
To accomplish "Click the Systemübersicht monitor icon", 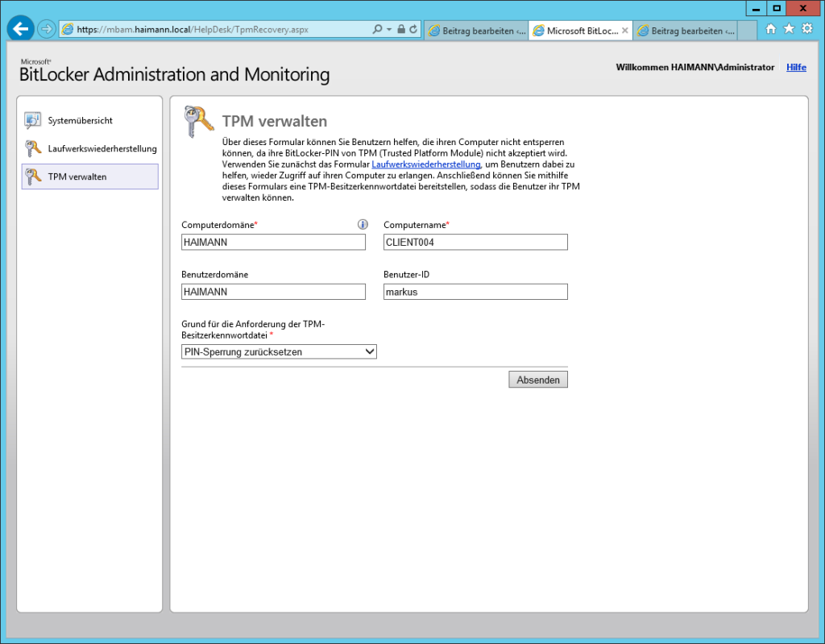I will click(x=32, y=121).
